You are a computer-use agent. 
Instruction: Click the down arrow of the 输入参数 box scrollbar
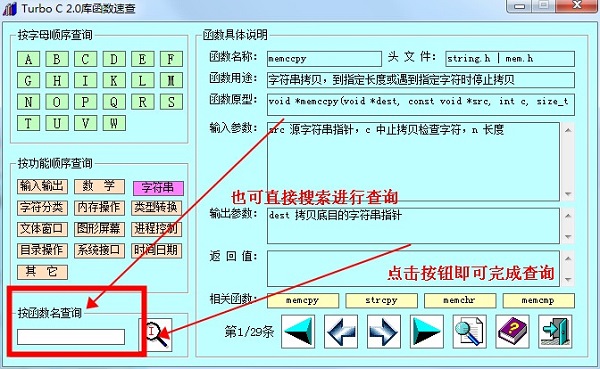pos(568,194)
